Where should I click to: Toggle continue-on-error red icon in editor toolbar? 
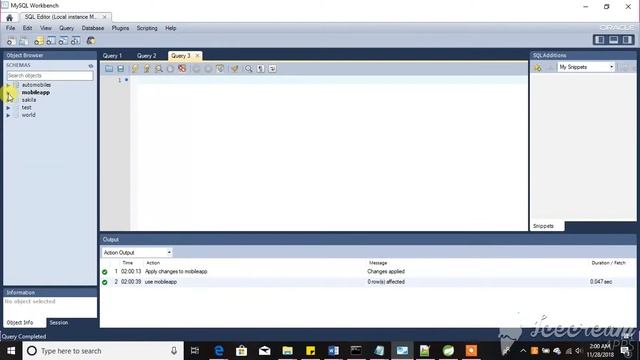(182, 69)
